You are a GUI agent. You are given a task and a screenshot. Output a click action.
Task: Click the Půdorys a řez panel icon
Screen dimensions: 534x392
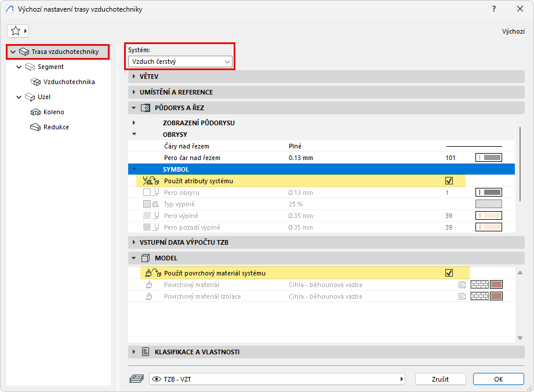(x=145, y=107)
